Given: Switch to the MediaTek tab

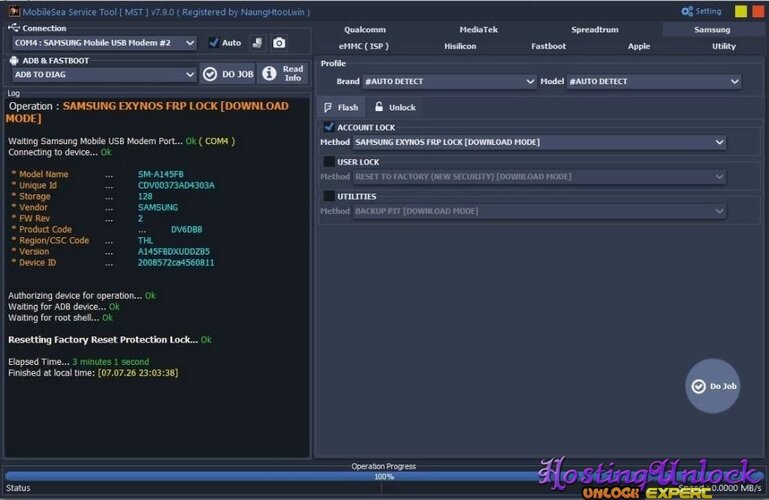Looking at the screenshot, I should [479, 29].
